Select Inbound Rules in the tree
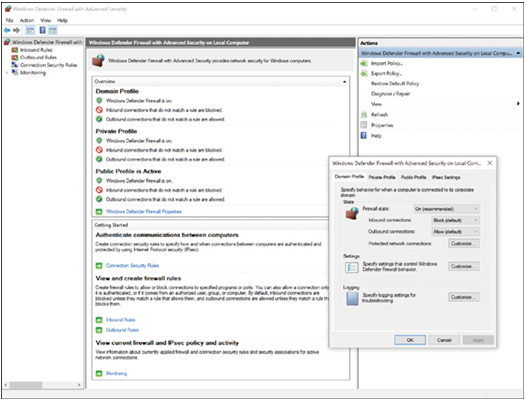Screen dimensions: 527x401 [36, 50]
